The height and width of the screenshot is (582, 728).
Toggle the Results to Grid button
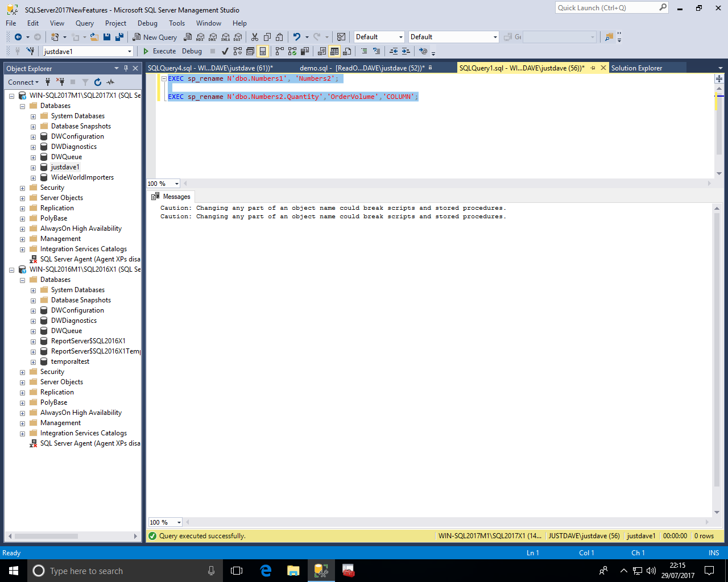tap(334, 51)
